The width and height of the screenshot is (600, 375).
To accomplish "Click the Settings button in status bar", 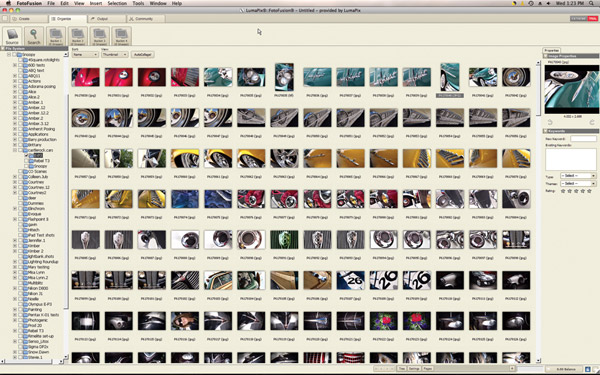I will [414, 368].
